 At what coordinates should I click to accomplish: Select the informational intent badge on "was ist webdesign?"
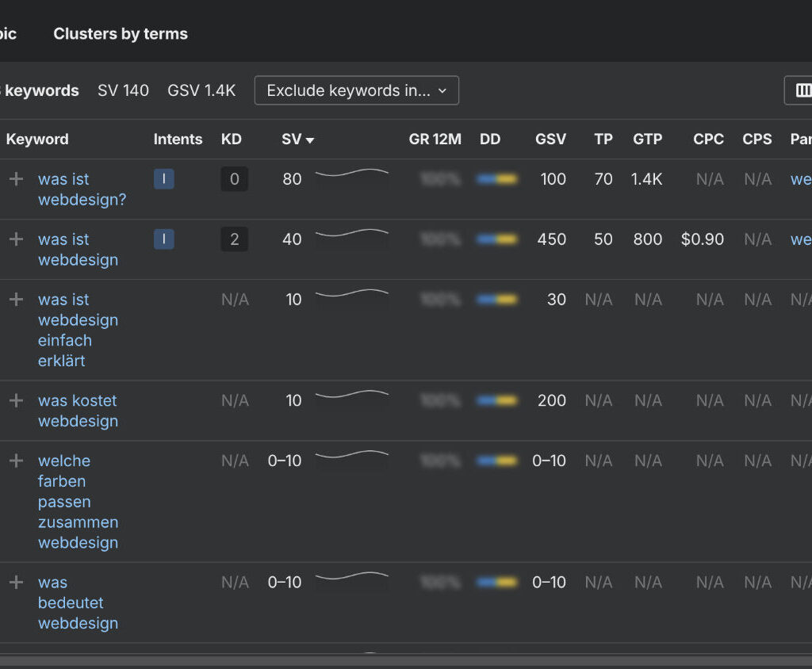pos(163,179)
